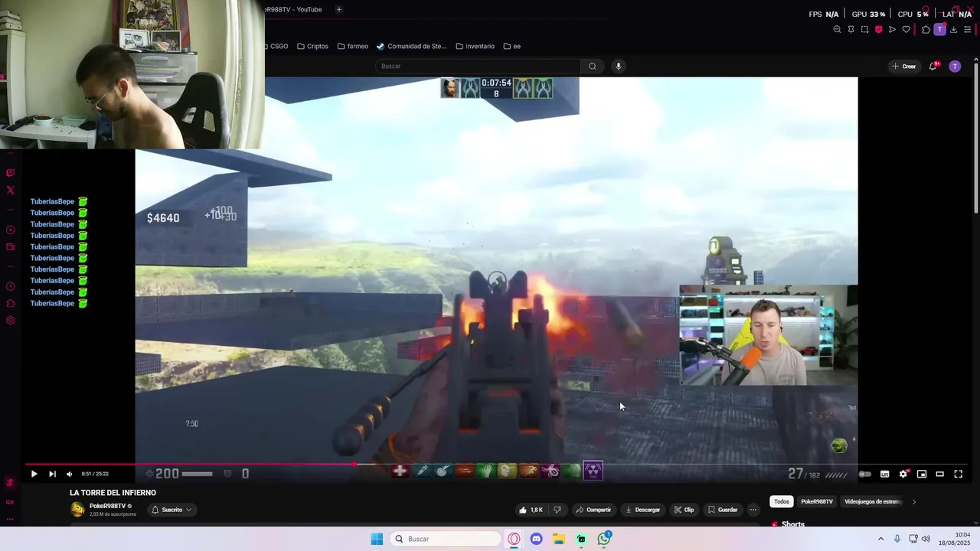Click the taskbar Buscar search box

click(446, 539)
